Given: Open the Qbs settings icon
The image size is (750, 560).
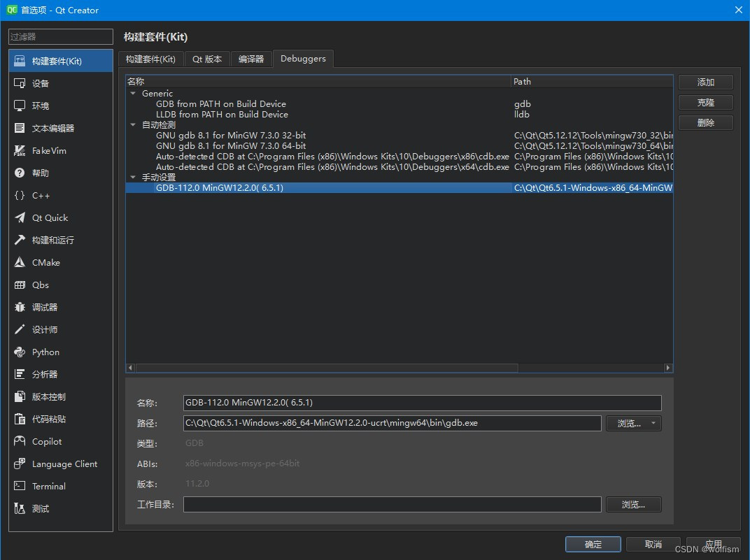Looking at the screenshot, I should [20, 285].
